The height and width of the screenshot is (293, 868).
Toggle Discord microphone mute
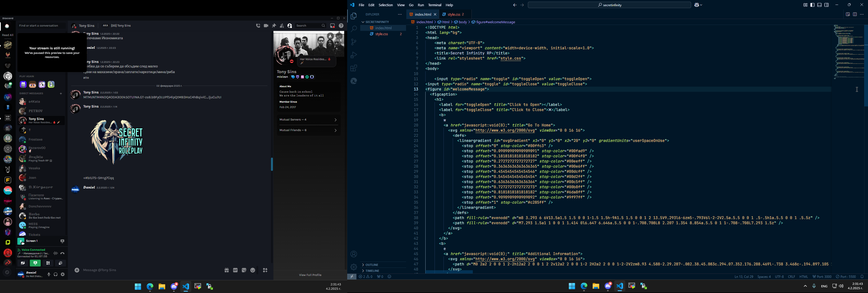(x=49, y=275)
